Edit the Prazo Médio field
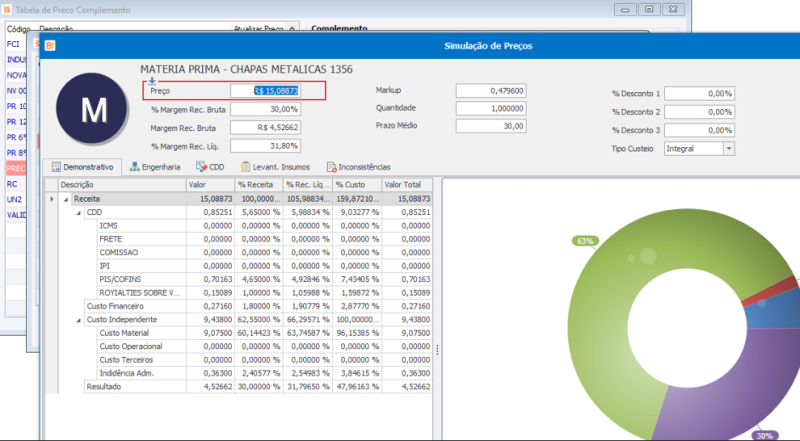 point(491,126)
